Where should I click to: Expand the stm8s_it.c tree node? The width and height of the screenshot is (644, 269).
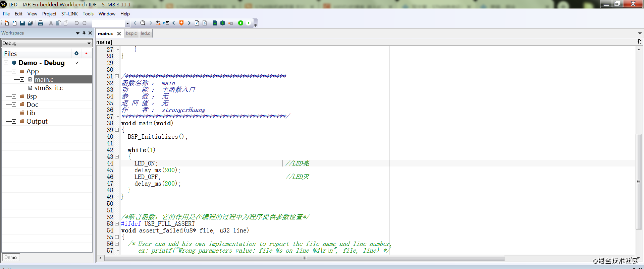coord(22,88)
